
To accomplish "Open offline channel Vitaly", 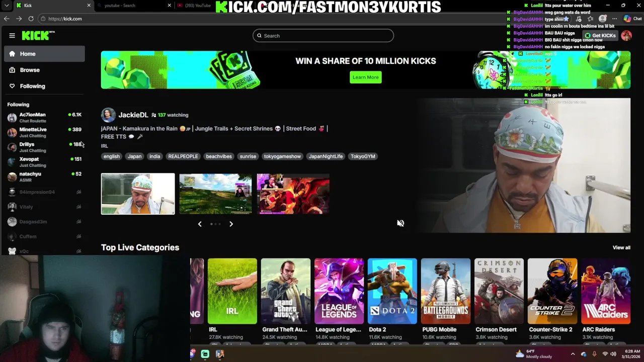I will tap(44, 207).
